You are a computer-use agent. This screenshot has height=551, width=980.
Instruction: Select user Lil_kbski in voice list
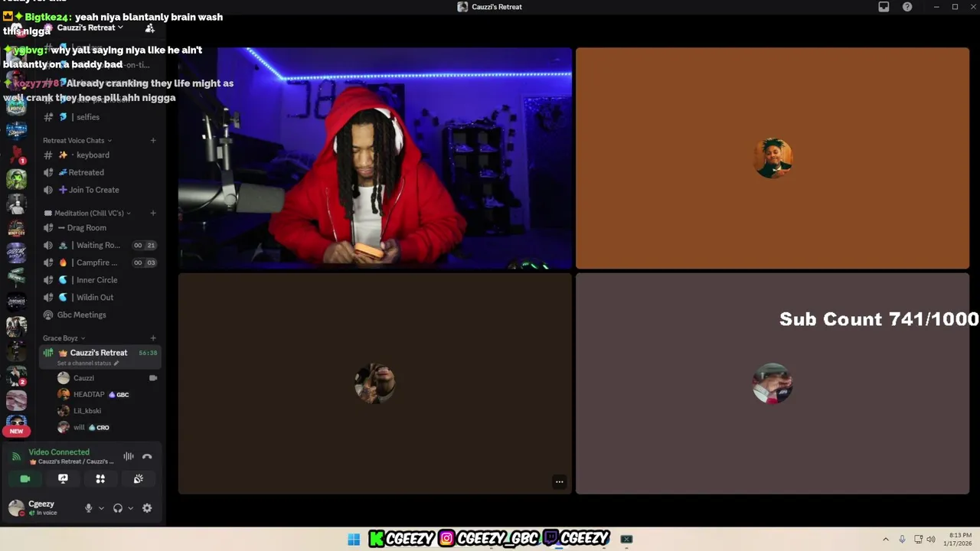tap(101, 411)
